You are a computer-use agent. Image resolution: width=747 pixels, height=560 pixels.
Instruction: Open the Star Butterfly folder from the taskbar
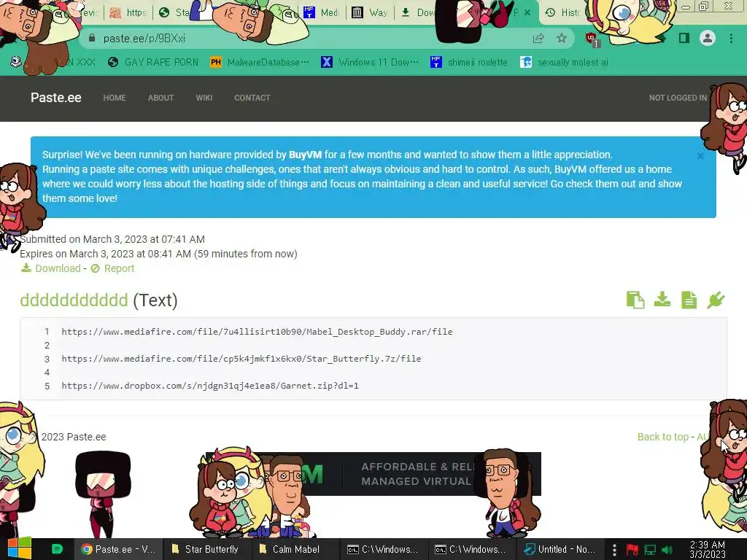205,549
